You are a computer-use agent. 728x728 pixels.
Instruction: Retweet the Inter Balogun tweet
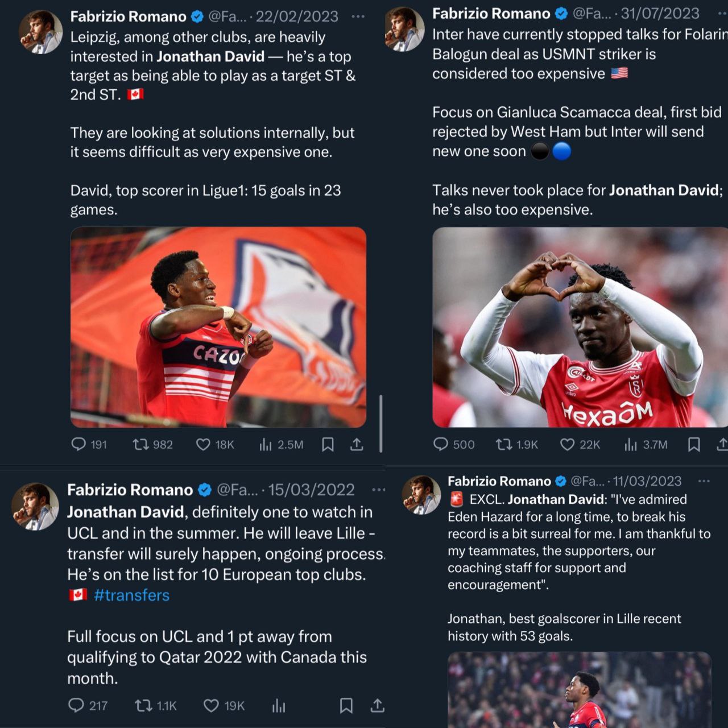pyautogui.click(x=504, y=444)
